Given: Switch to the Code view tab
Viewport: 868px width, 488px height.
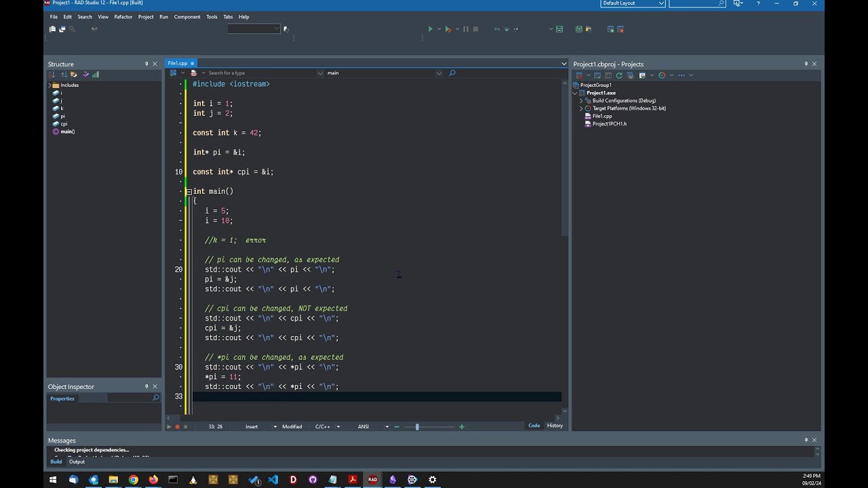Looking at the screenshot, I should [534, 426].
